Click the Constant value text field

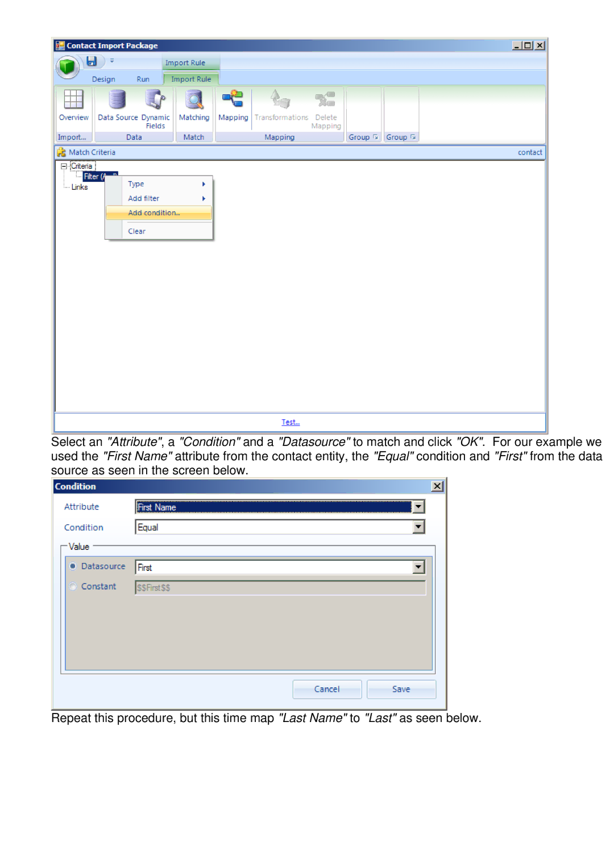point(280,587)
